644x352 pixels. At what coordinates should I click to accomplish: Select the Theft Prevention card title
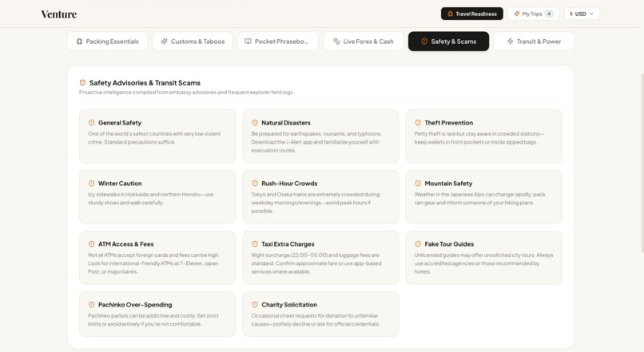pos(448,123)
